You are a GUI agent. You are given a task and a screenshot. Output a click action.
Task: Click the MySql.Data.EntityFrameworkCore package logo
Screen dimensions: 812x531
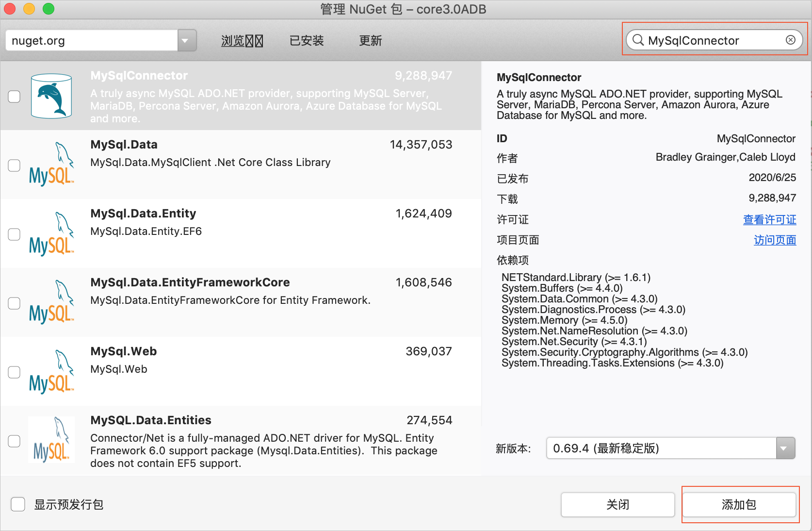pyautogui.click(x=51, y=302)
